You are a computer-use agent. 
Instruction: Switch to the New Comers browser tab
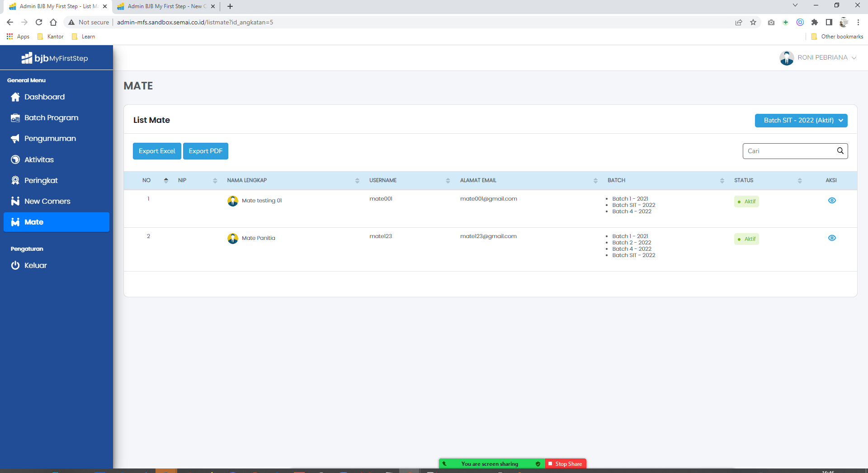tap(165, 6)
